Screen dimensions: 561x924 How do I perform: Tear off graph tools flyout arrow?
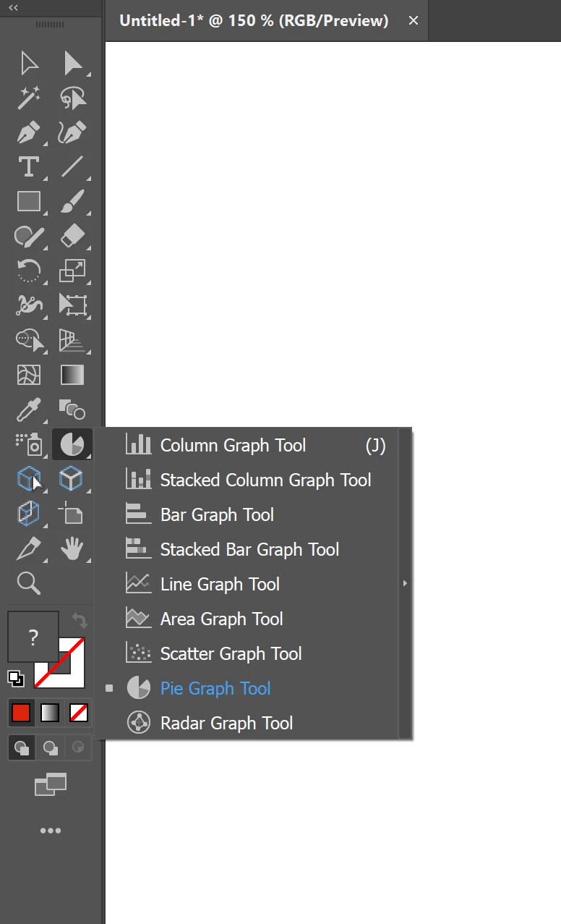[405, 583]
